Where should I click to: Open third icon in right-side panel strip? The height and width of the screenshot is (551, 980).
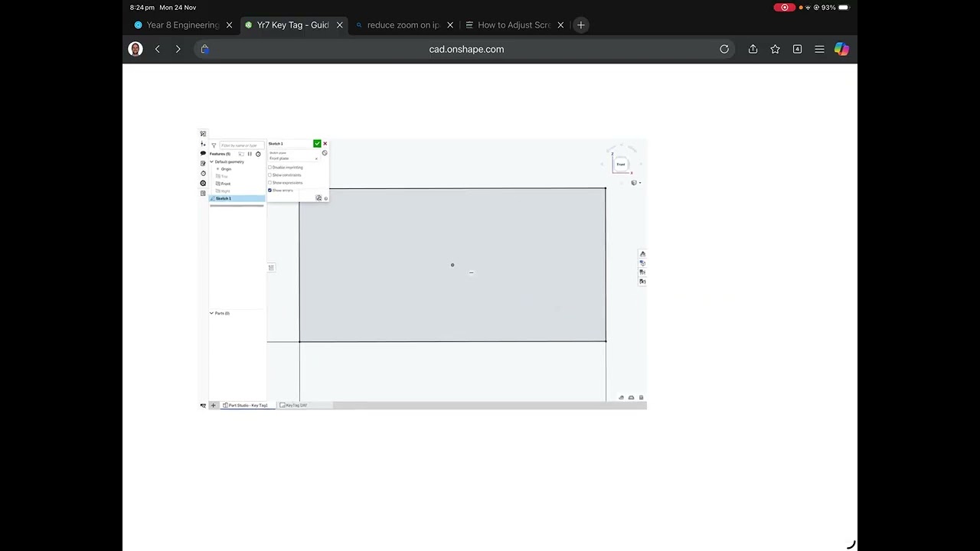(642, 272)
